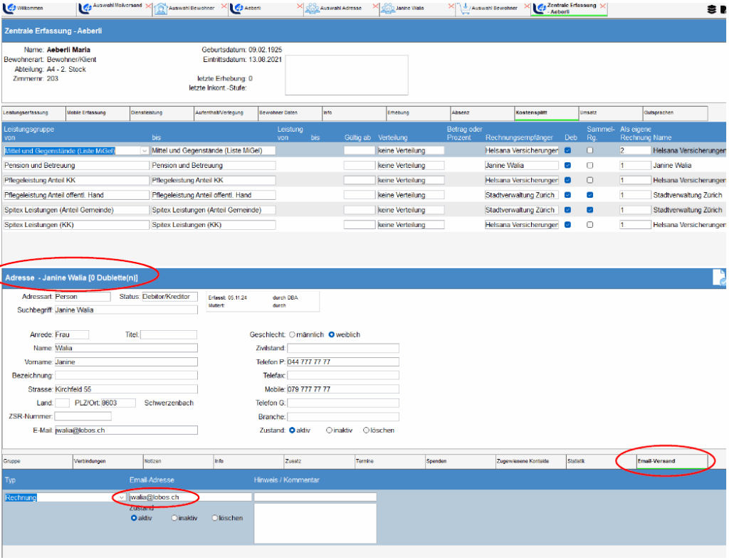Click the document icon in the Adresse header
This screenshot has height=560, width=729.
[x=719, y=278]
